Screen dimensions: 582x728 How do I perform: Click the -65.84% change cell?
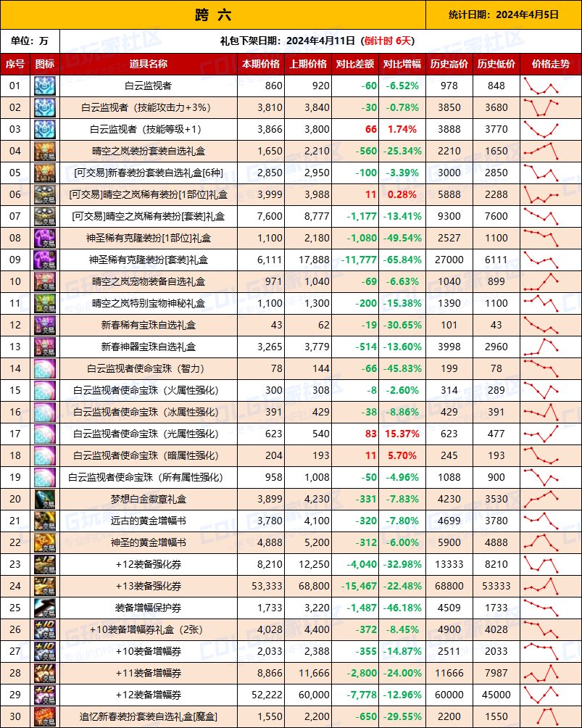pyautogui.click(x=402, y=260)
